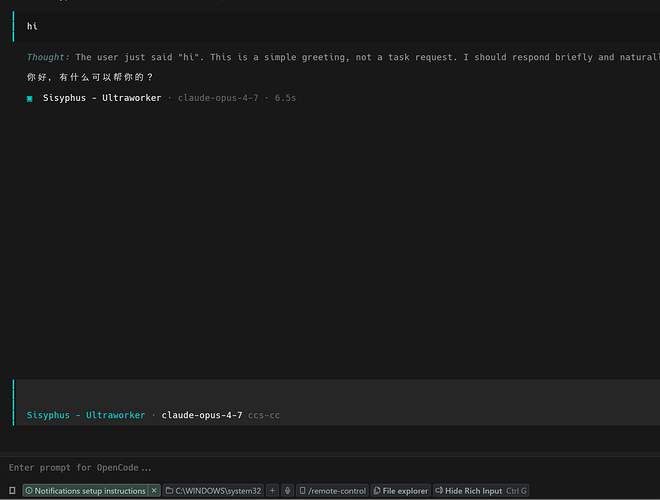This screenshot has height=500, width=660.
Task: Toggle Hide Rich Input button
Action: 481,491
